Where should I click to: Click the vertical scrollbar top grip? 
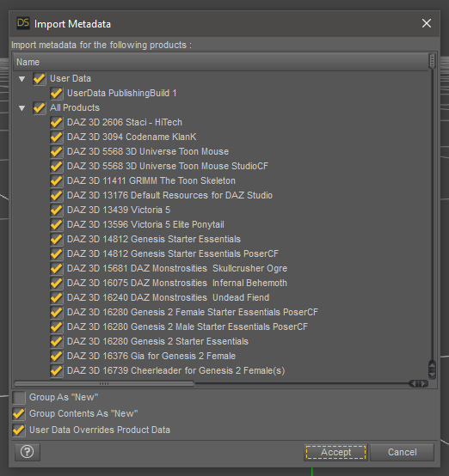[x=432, y=61]
